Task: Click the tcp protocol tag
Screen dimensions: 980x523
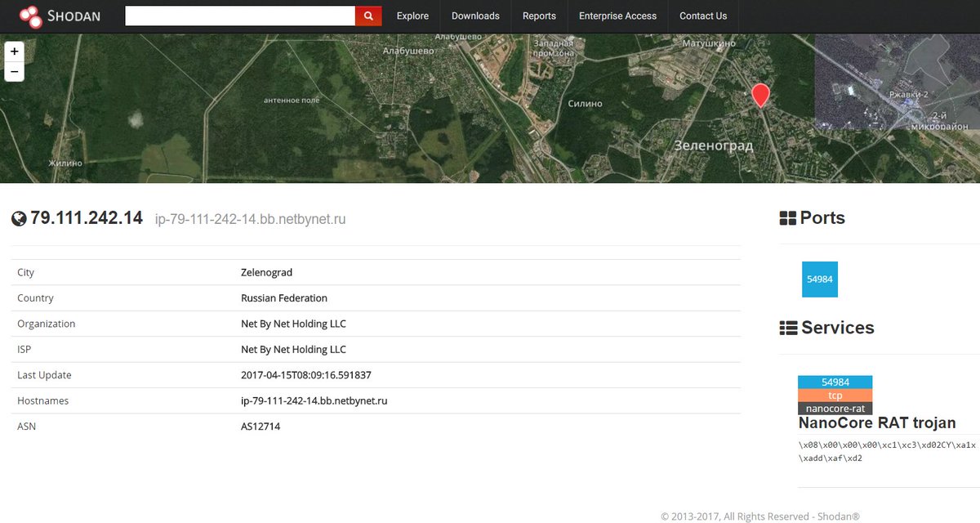Action: coord(835,395)
